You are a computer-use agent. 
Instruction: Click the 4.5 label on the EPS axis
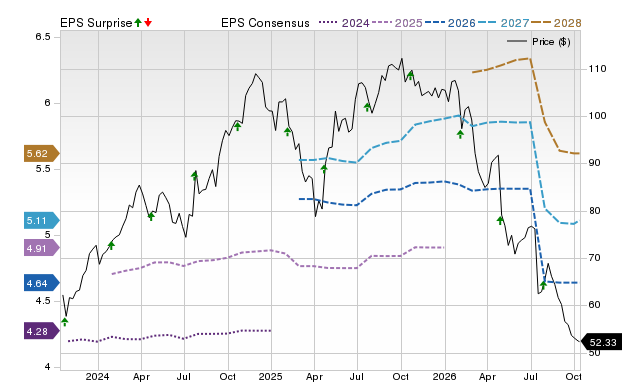click(x=43, y=301)
